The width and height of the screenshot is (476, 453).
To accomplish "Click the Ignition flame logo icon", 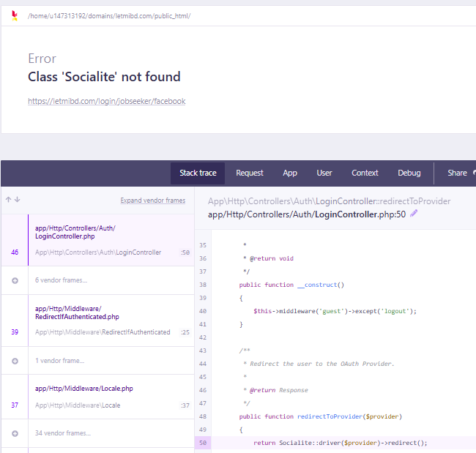I will tap(14, 15).
